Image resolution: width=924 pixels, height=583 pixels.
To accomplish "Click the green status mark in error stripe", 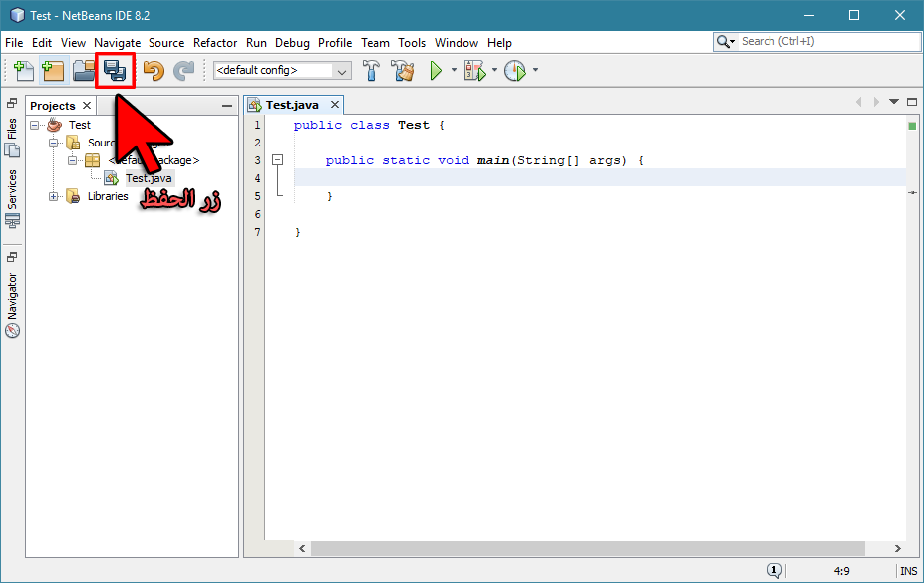I will (912, 126).
